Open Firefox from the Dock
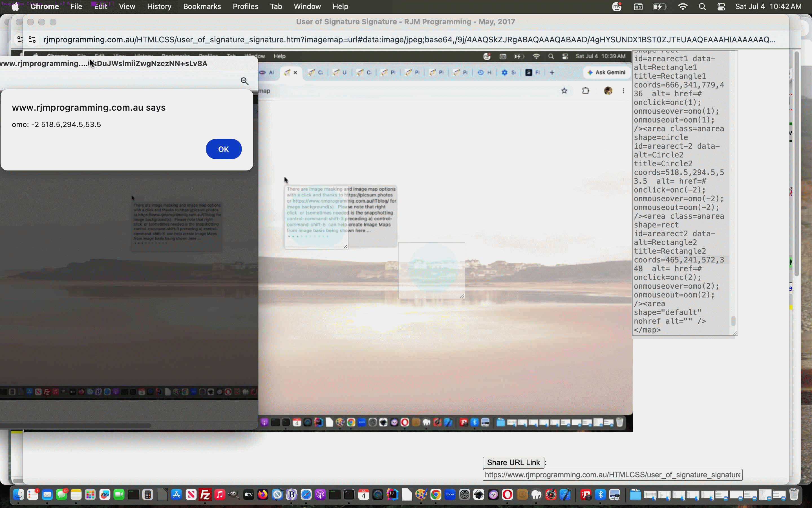This screenshot has width=812, height=508. 263,494
